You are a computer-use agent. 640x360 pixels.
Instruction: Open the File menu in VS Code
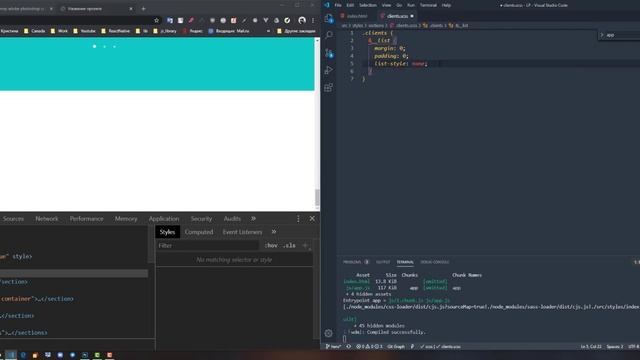coord(338,5)
